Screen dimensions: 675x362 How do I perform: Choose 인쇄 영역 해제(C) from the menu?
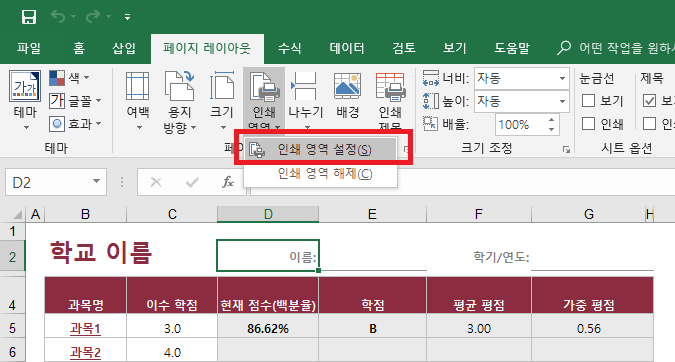click(x=321, y=173)
